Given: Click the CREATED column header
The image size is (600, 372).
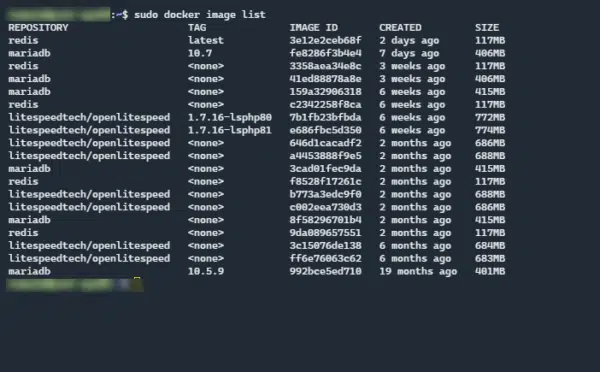Looking at the screenshot, I should [400, 28].
